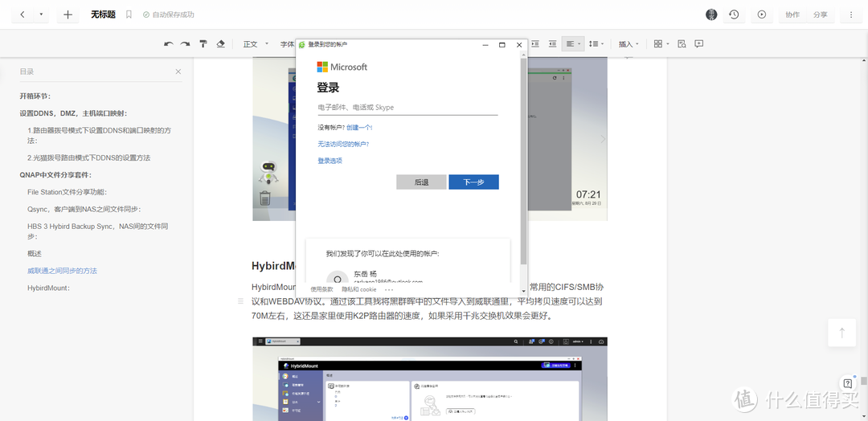Open the ellipsis menu in the login dialog footer
This screenshot has width=868, height=421.
pos(389,289)
